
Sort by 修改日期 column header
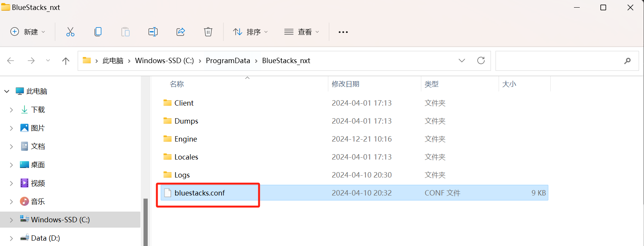pos(346,84)
